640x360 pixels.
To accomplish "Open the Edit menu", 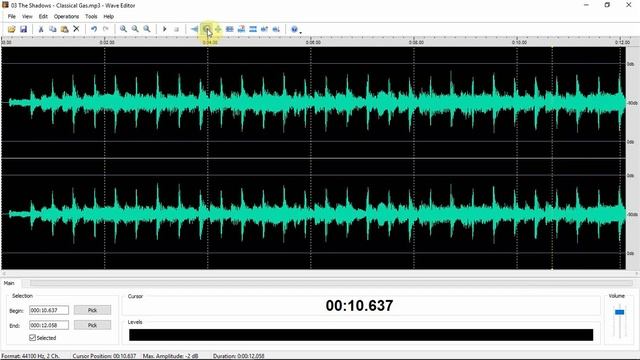I will point(43,16).
